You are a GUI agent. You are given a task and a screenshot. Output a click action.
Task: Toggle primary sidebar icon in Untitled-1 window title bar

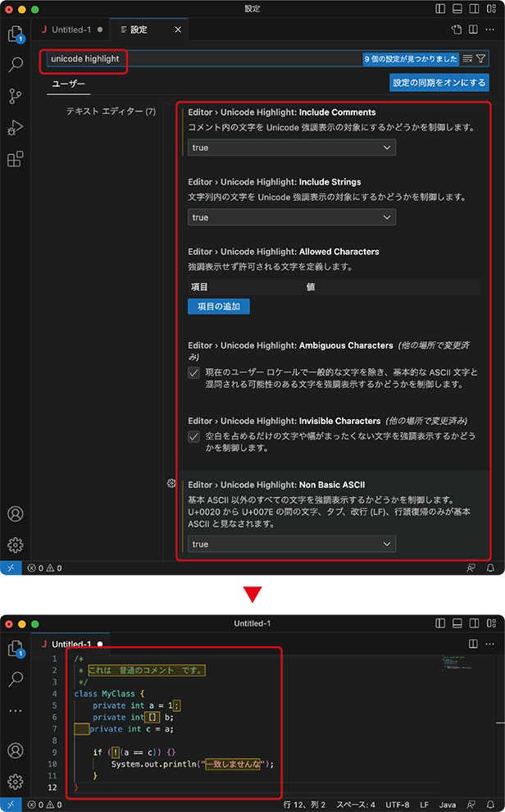click(x=439, y=623)
